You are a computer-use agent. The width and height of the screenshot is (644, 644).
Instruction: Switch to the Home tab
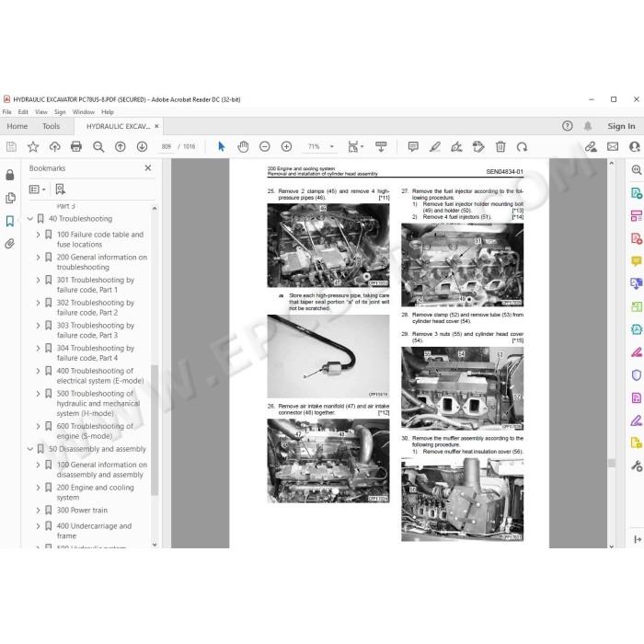(x=17, y=126)
